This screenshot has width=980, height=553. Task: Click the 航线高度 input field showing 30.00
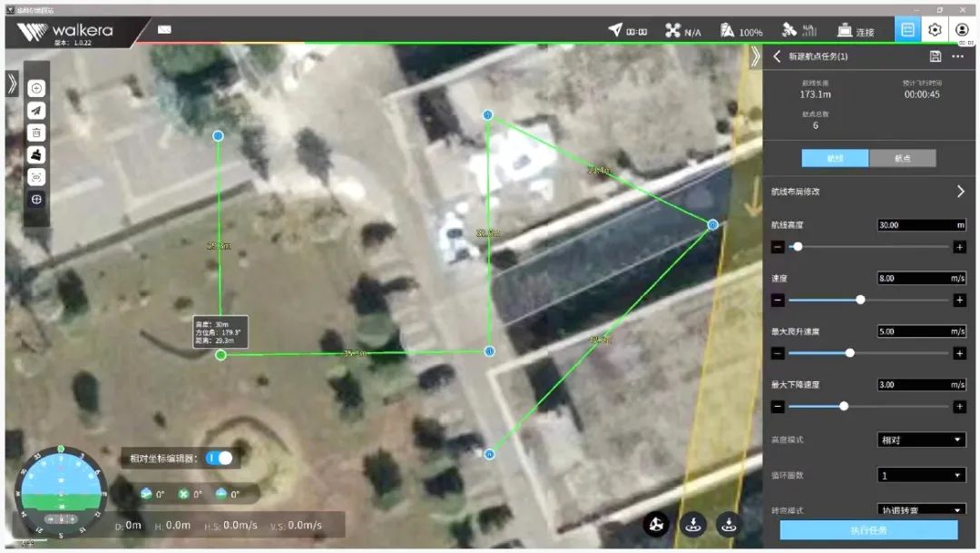pyautogui.click(x=915, y=225)
